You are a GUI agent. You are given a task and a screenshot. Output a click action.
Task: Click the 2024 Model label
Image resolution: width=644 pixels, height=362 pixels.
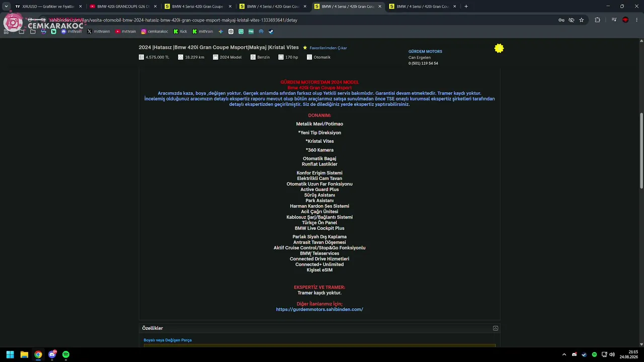(x=230, y=57)
